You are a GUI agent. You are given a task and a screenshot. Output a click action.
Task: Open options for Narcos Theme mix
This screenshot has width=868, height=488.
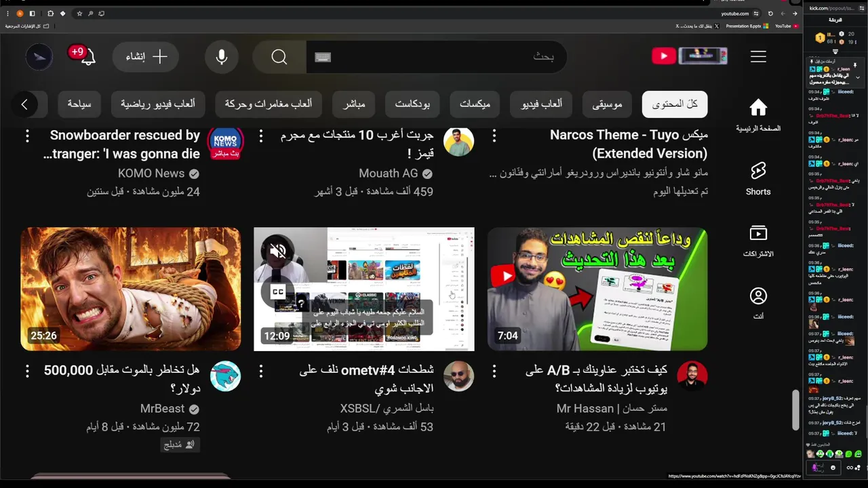coord(494,136)
